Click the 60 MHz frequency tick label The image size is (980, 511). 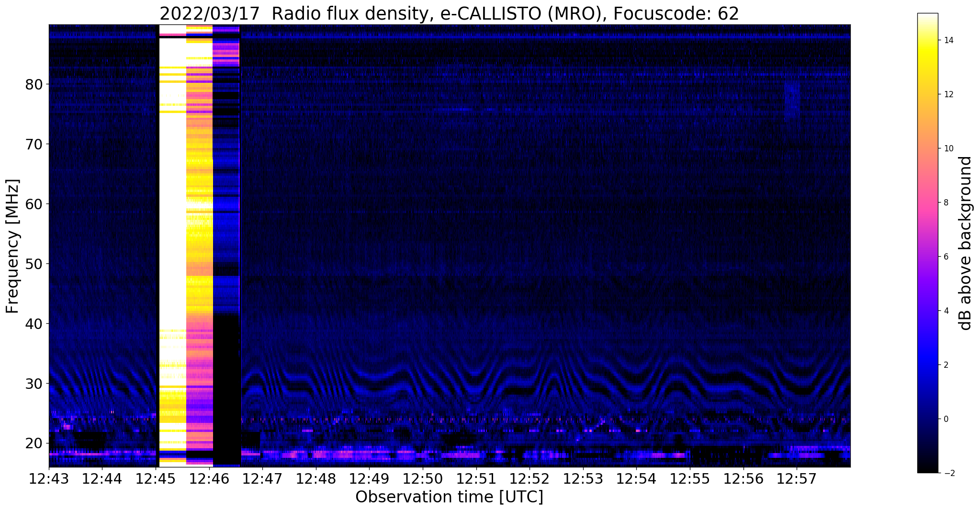coord(34,204)
